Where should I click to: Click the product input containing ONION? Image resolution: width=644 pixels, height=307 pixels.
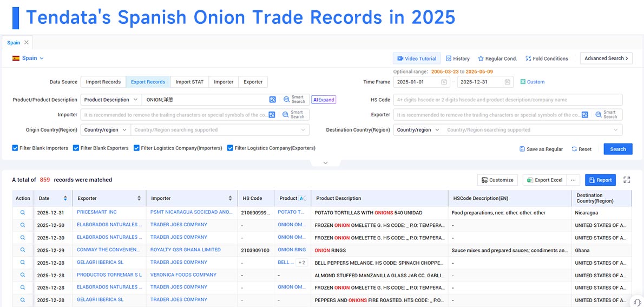point(205,100)
